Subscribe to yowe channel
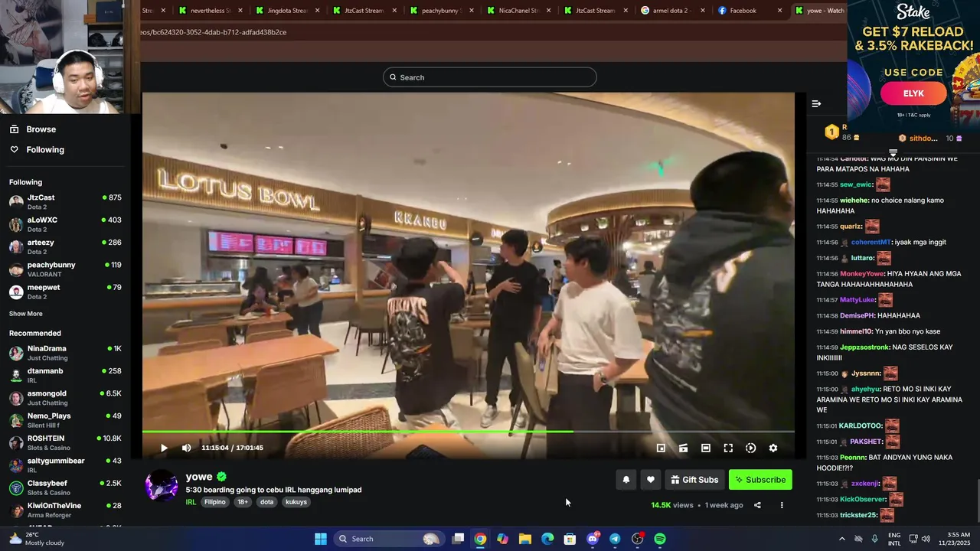The width and height of the screenshot is (980, 551). pos(760,480)
